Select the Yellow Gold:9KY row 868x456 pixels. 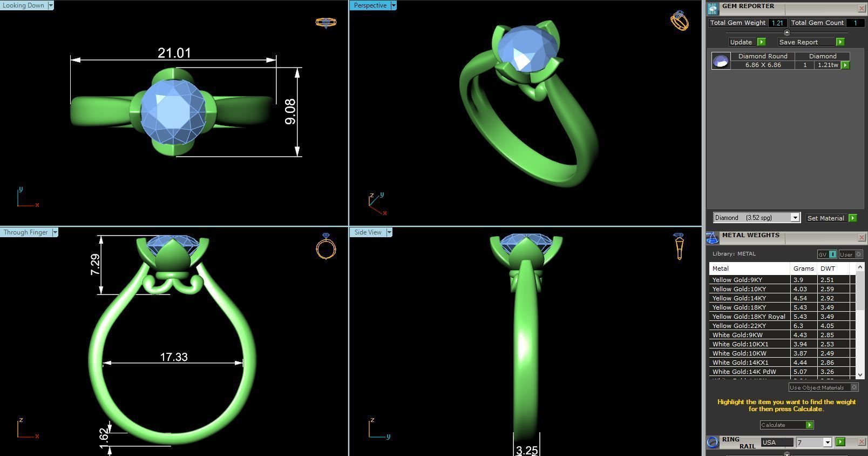[x=782, y=280]
